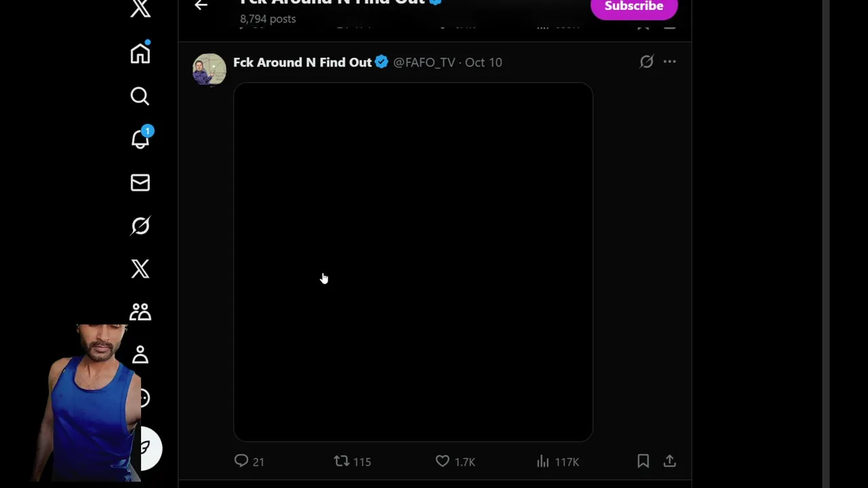Go back with the header arrow
This screenshot has height=488, width=868.
tap(201, 5)
